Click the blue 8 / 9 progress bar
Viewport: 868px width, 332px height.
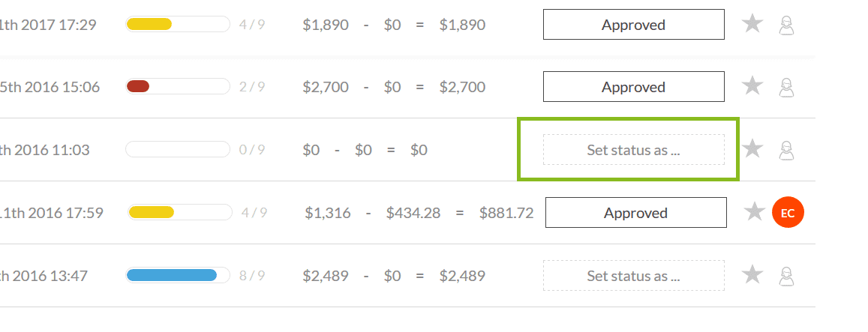click(178, 276)
